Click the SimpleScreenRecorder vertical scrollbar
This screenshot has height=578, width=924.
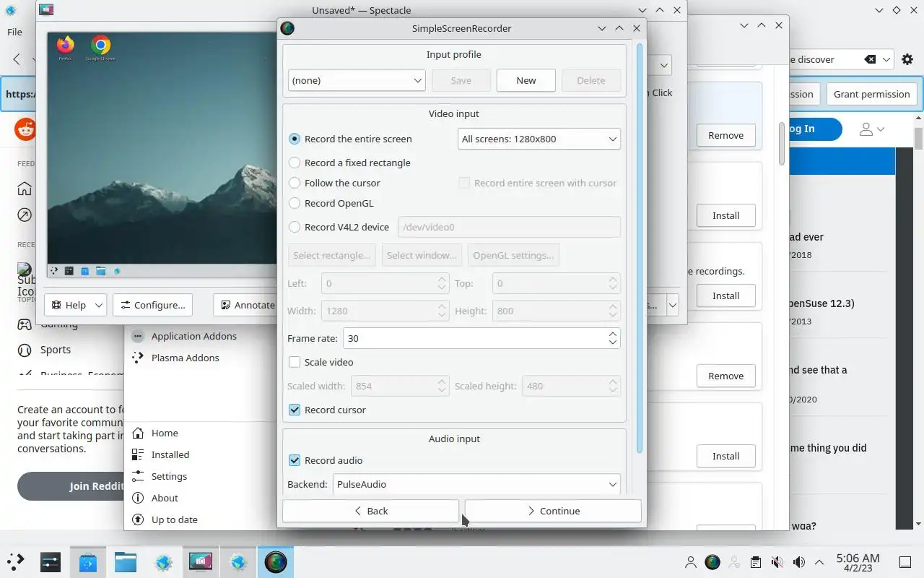pyautogui.click(x=639, y=249)
